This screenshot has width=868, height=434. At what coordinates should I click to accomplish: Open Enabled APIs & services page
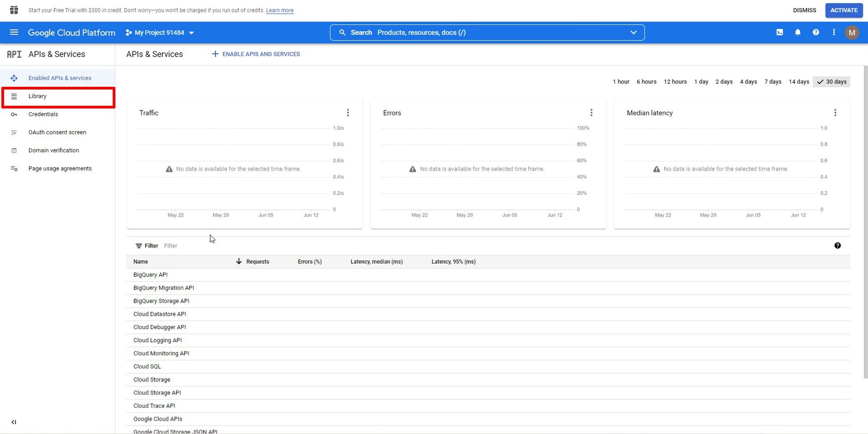click(x=57, y=78)
